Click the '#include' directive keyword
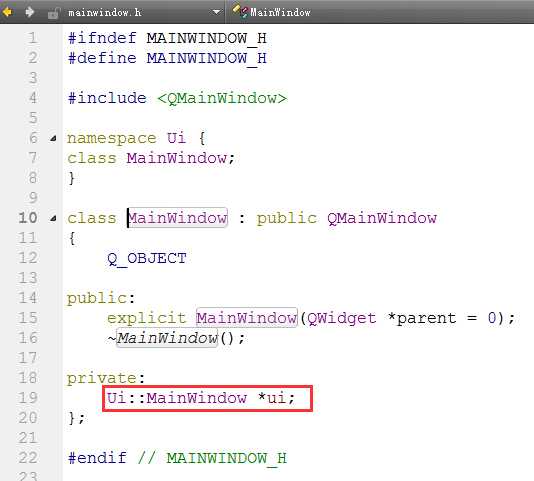The image size is (534, 481). click(x=107, y=98)
